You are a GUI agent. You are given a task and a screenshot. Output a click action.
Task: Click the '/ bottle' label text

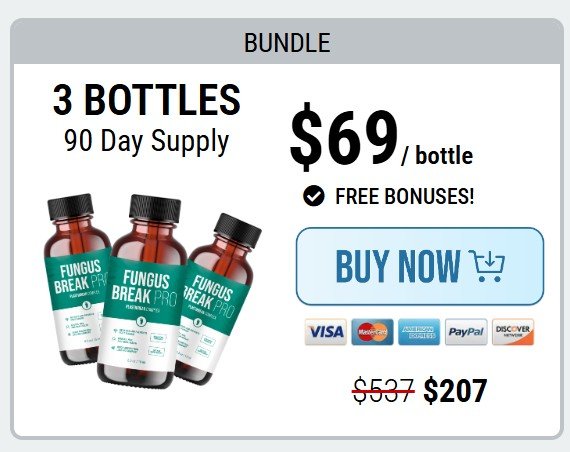pyautogui.click(x=437, y=156)
